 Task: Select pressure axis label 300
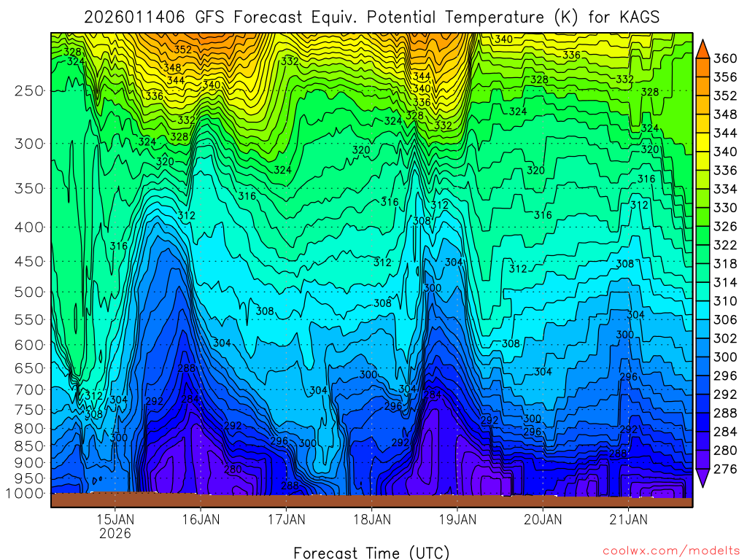pos(28,144)
